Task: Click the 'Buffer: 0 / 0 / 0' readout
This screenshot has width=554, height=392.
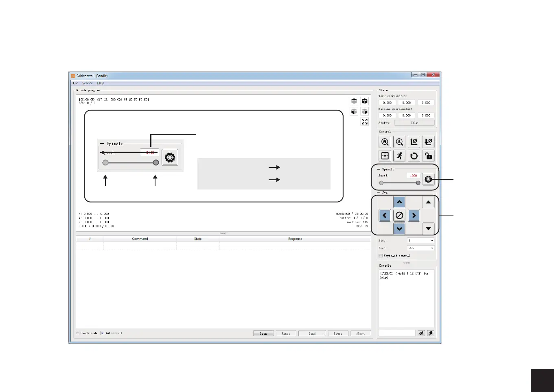Action: [354, 218]
